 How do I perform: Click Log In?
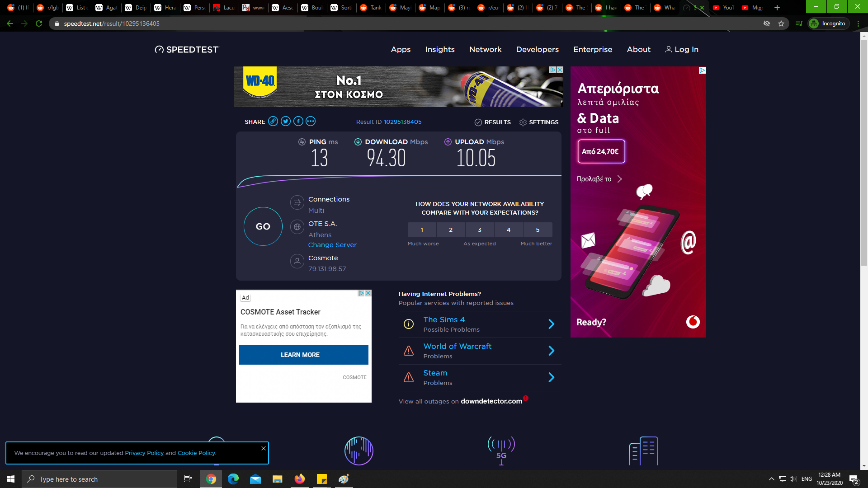(x=682, y=50)
